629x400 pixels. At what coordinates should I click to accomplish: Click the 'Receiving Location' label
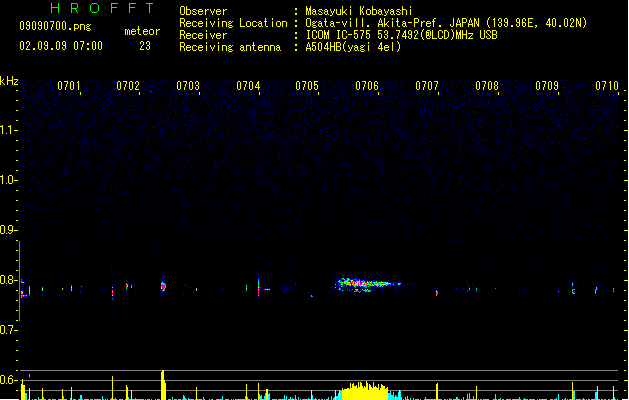point(233,23)
